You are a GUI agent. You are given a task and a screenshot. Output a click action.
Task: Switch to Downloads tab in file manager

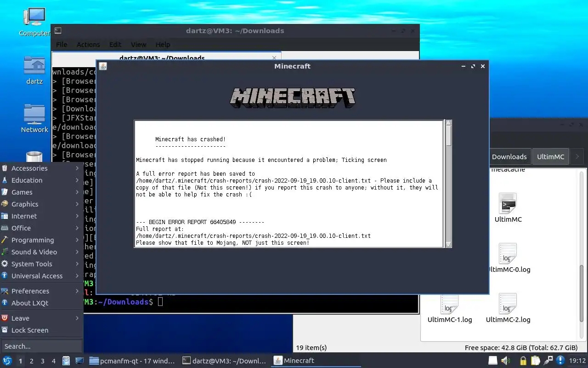point(509,157)
